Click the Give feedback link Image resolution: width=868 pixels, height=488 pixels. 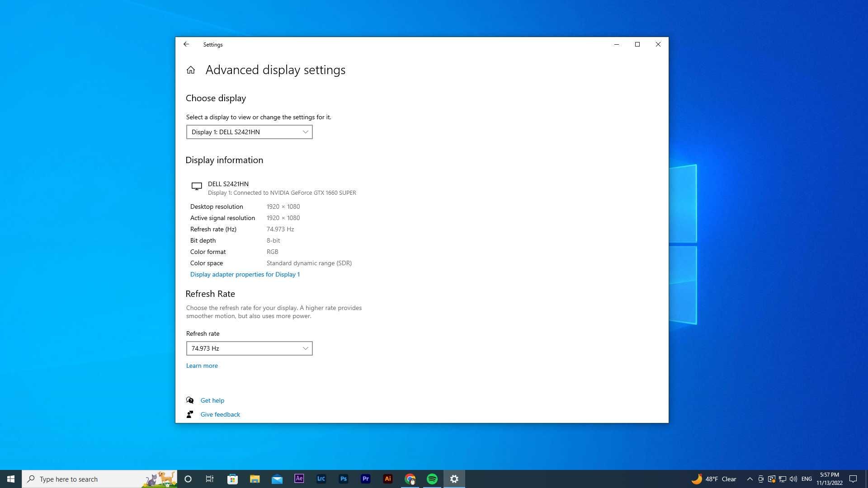pos(220,414)
